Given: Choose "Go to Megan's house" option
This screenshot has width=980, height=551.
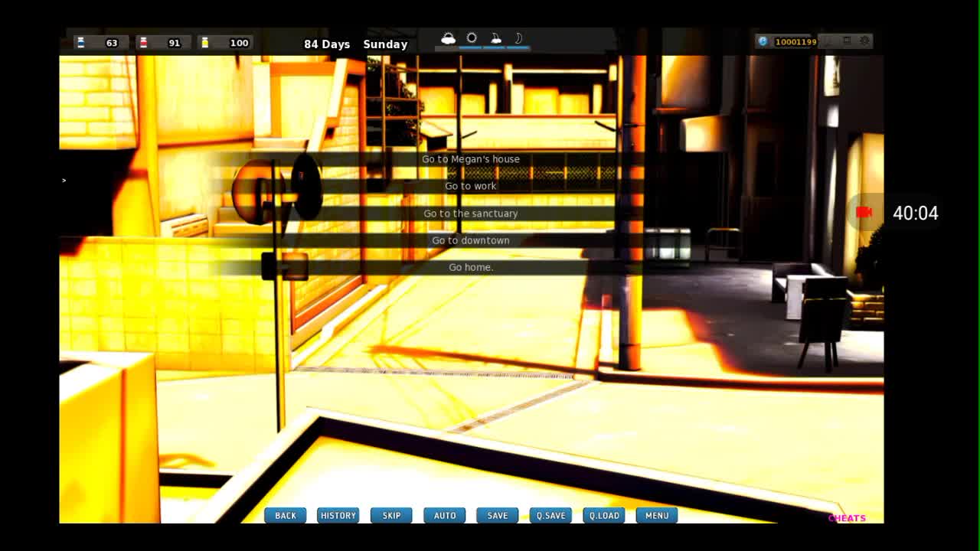Looking at the screenshot, I should pyautogui.click(x=471, y=159).
